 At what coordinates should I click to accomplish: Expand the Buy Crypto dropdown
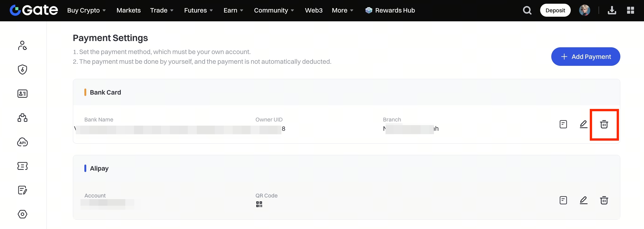point(86,10)
